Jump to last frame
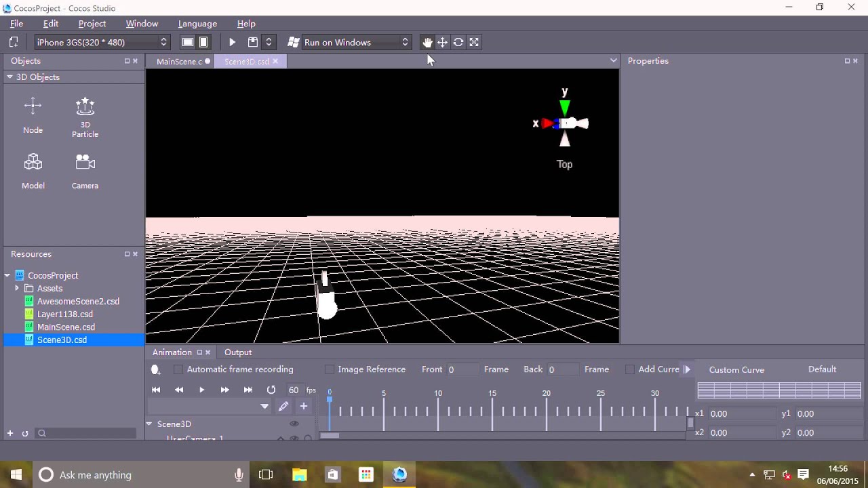 click(248, 390)
